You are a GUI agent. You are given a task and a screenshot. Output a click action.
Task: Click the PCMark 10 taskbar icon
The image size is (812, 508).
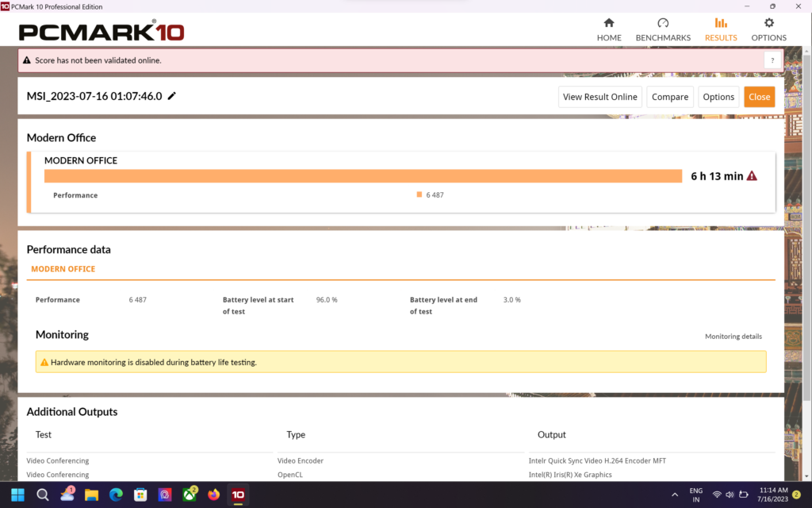pos(238,495)
